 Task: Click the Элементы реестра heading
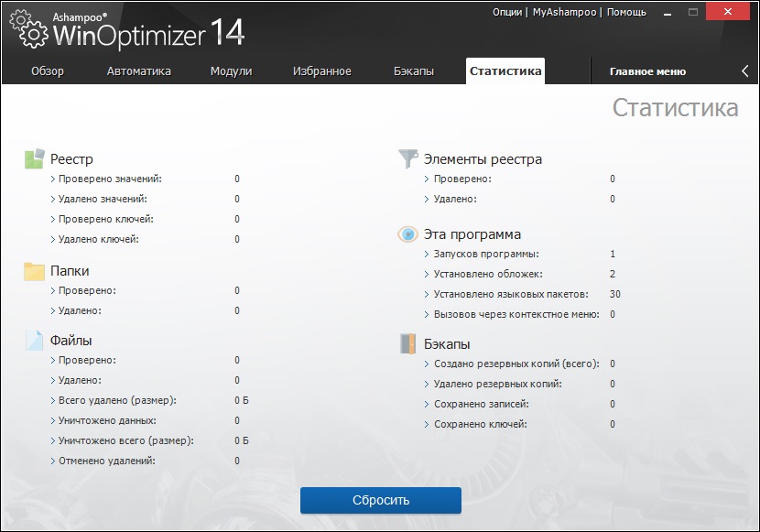[483, 159]
